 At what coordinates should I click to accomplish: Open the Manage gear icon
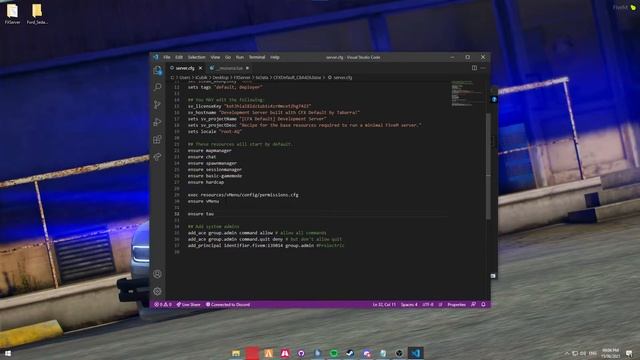pyautogui.click(x=158, y=291)
